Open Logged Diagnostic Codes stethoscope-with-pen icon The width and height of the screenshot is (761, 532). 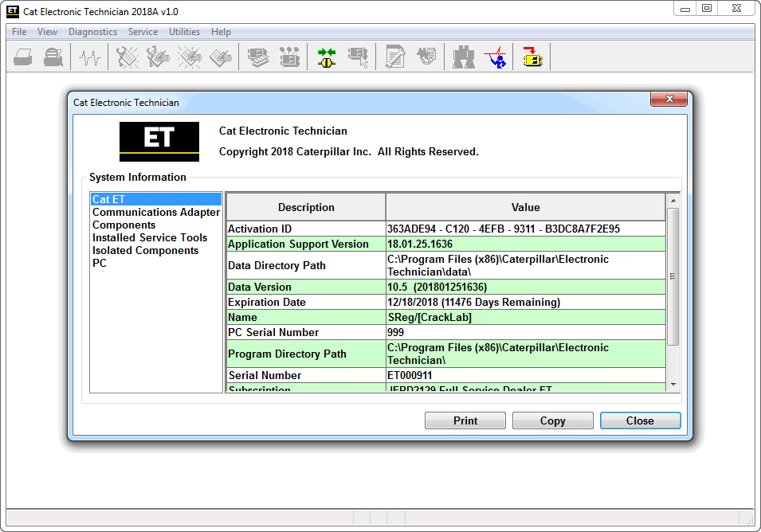point(158,57)
